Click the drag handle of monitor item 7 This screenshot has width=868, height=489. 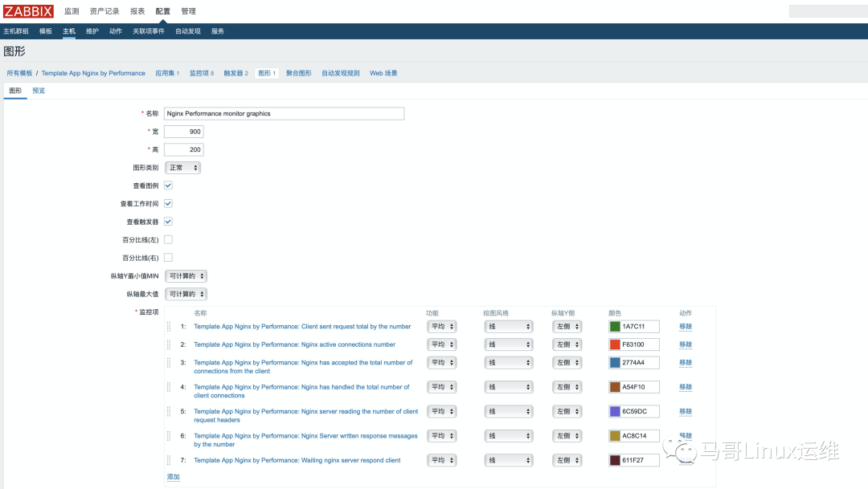pyautogui.click(x=169, y=460)
